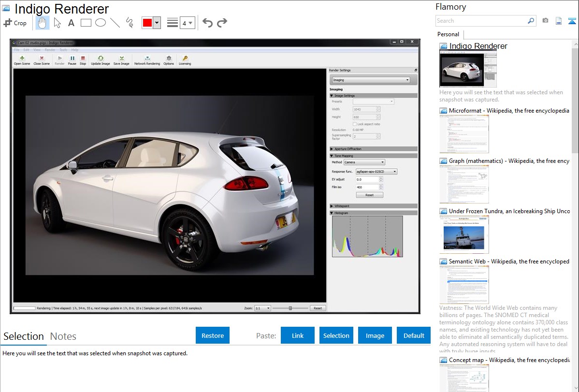Click the search magnifier icon in Flamory
The width and height of the screenshot is (579, 392).
coord(531,21)
